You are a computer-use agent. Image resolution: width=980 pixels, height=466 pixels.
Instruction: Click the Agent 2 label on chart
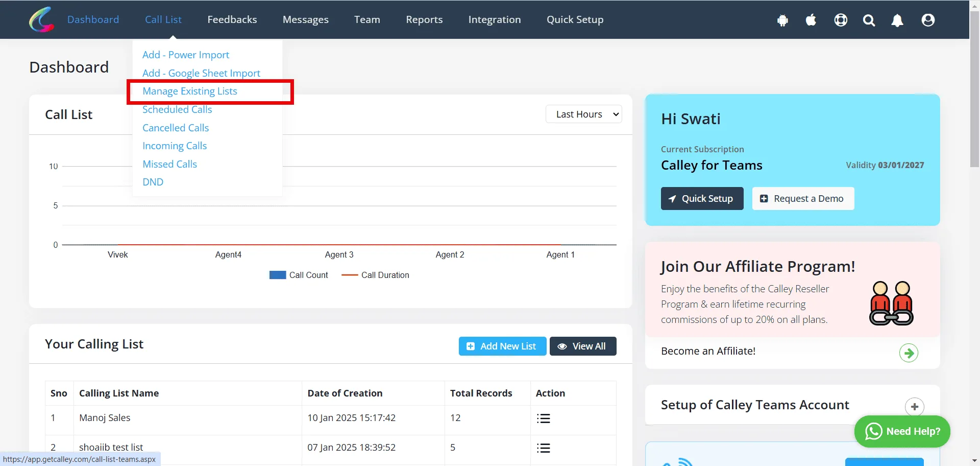[x=450, y=254]
